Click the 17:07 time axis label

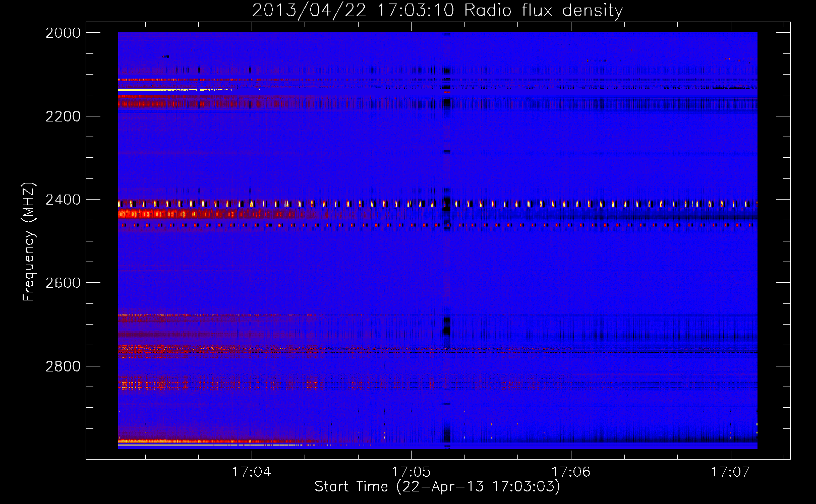(731, 472)
